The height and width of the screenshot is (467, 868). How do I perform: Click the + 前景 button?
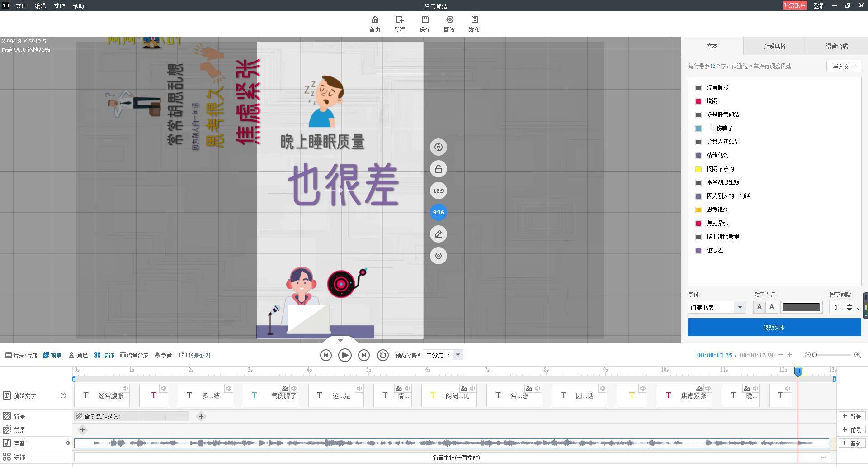click(852, 430)
